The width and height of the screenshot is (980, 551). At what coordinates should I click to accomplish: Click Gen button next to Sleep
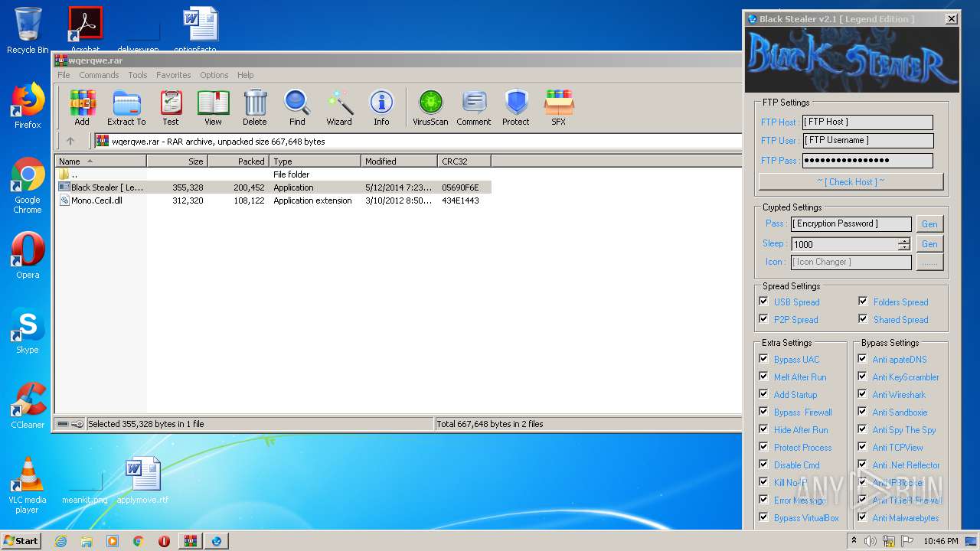[929, 243]
